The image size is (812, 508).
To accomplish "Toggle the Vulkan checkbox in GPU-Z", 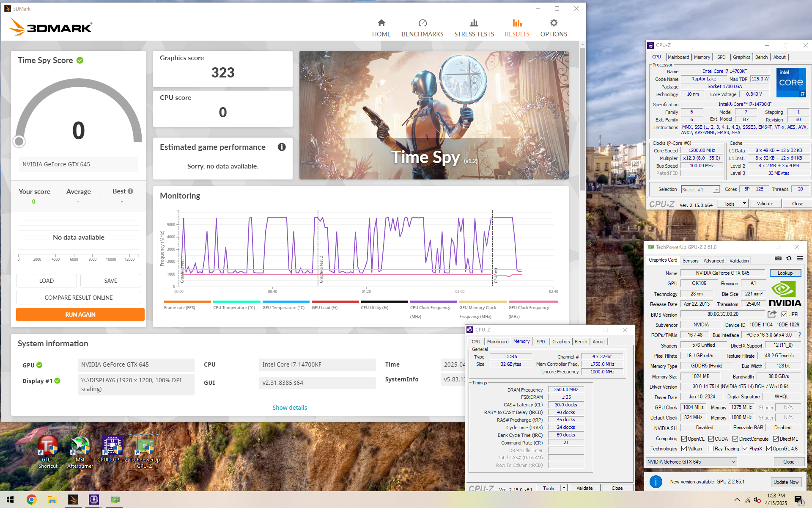I will (x=684, y=449).
